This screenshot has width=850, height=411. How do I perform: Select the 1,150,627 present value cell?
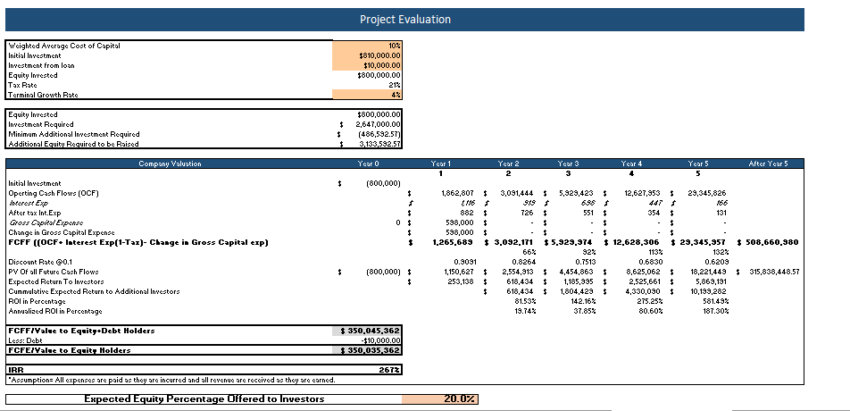[459, 272]
